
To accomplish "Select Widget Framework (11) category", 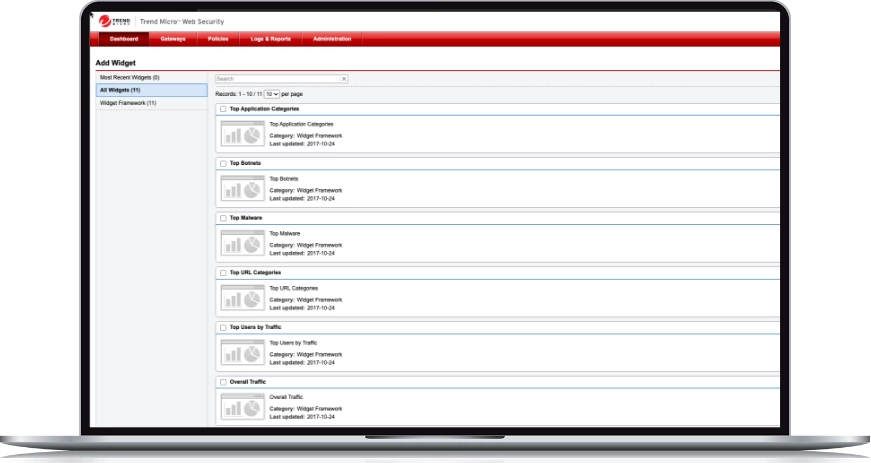I will [x=128, y=103].
